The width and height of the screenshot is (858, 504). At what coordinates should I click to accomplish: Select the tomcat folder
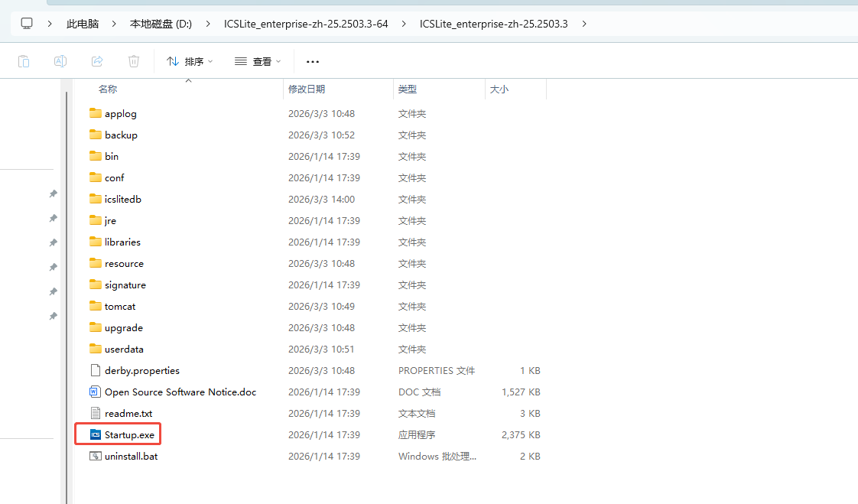coord(120,306)
